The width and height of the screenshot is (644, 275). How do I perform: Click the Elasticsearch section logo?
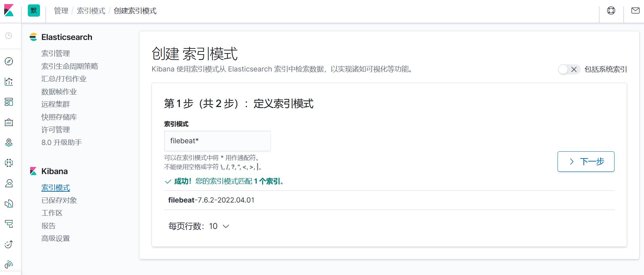33,37
